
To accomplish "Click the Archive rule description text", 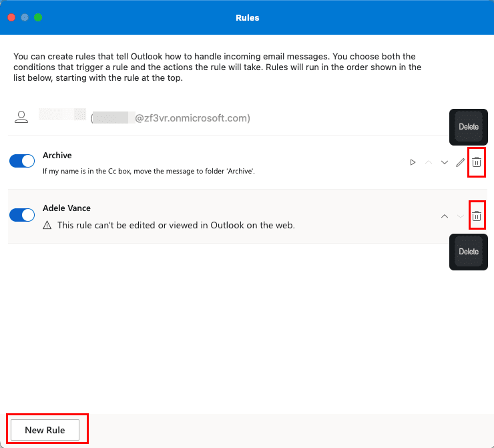I will point(149,171).
